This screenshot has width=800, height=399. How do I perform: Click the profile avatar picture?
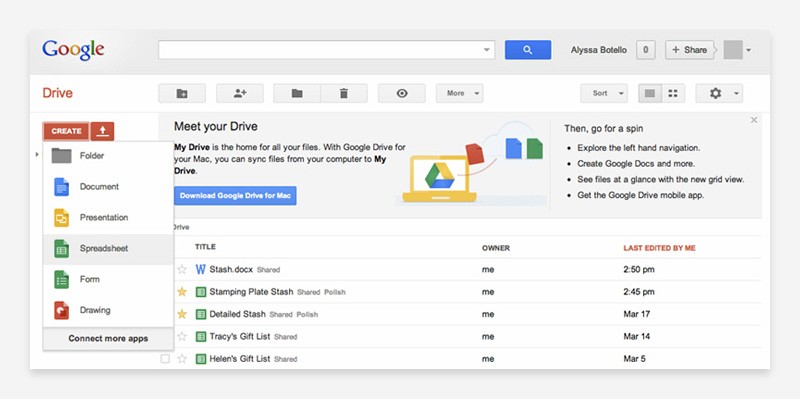coord(733,50)
